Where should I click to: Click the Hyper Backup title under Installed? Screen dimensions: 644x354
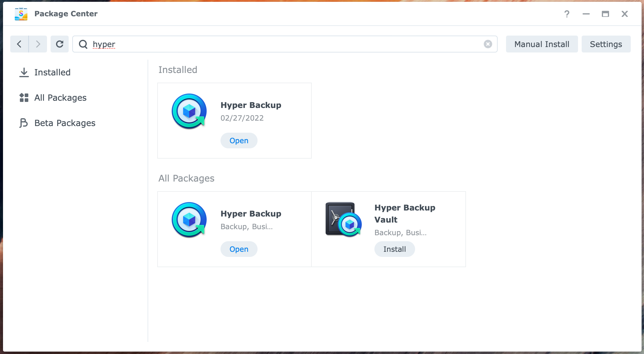coord(251,105)
